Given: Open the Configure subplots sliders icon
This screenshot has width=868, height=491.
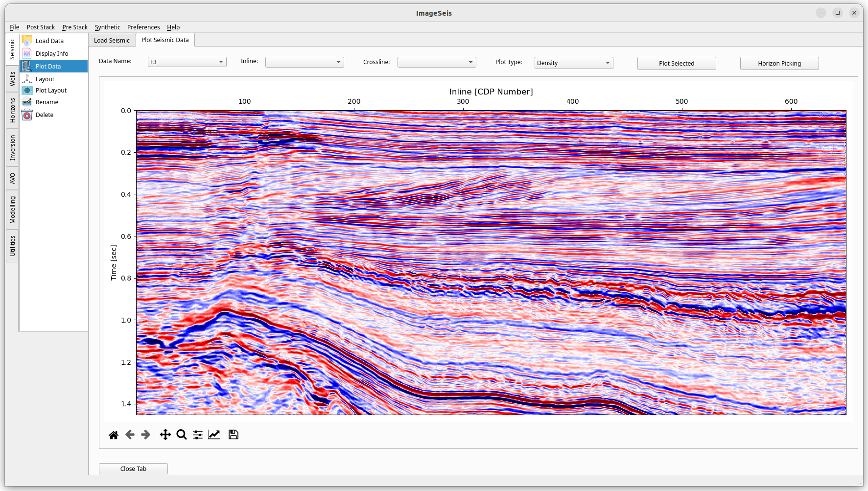Looking at the screenshot, I should [198, 435].
